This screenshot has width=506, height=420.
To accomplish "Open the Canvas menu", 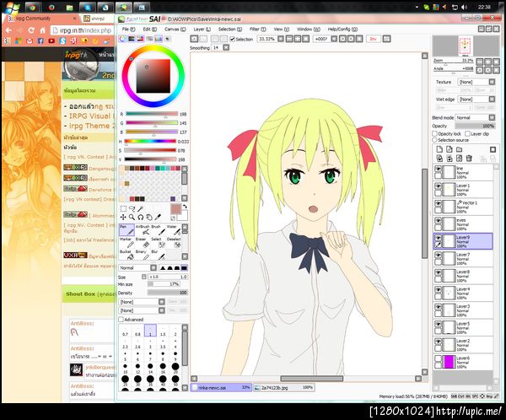I will click(175, 29).
